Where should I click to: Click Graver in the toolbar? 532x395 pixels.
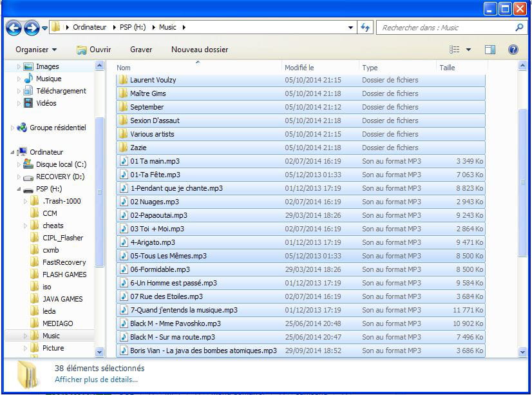point(141,50)
